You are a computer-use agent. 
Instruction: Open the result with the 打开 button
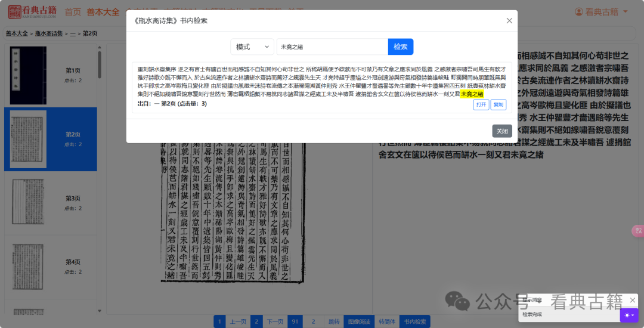pyautogui.click(x=481, y=105)
